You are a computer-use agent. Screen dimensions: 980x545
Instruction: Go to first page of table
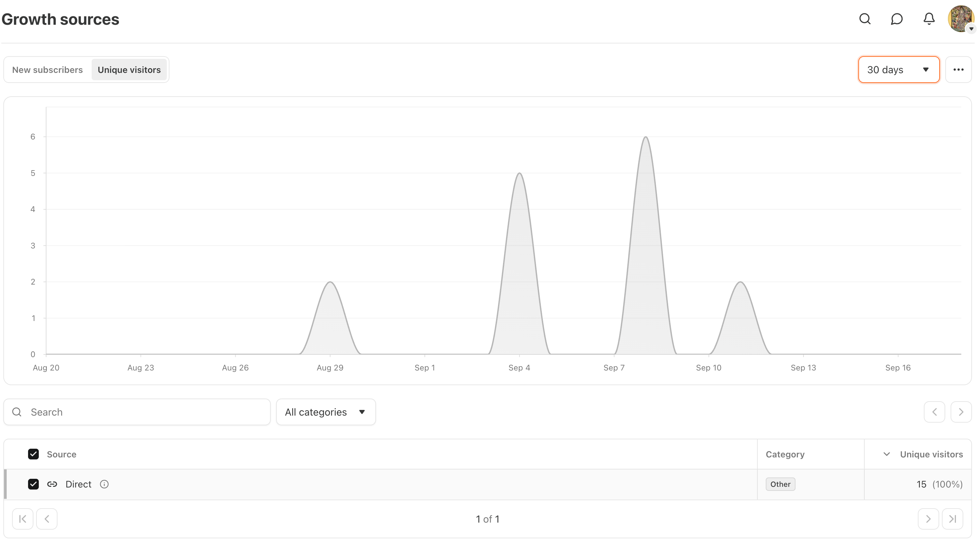[22, 519]
